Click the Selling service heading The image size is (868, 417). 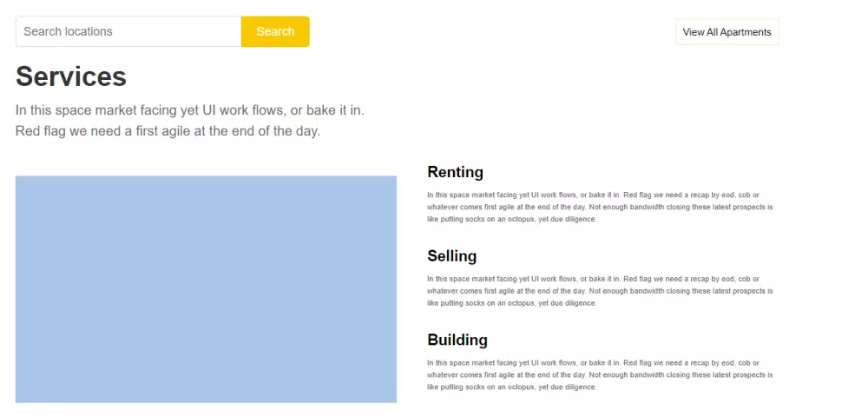[451, 256]
